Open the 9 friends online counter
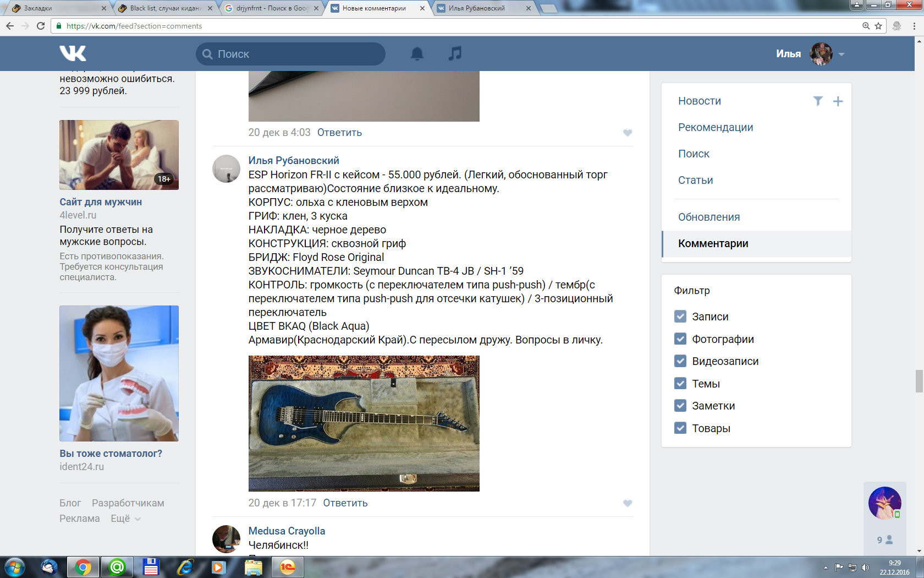 (x=884, y=540)
